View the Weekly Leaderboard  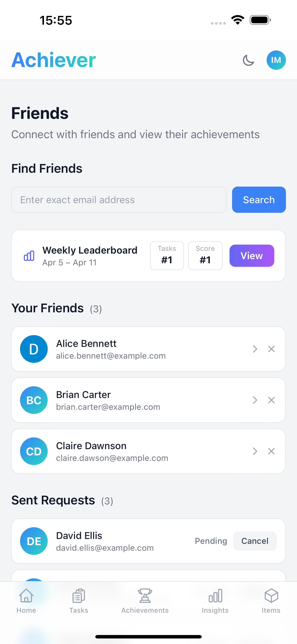point(252,255)
